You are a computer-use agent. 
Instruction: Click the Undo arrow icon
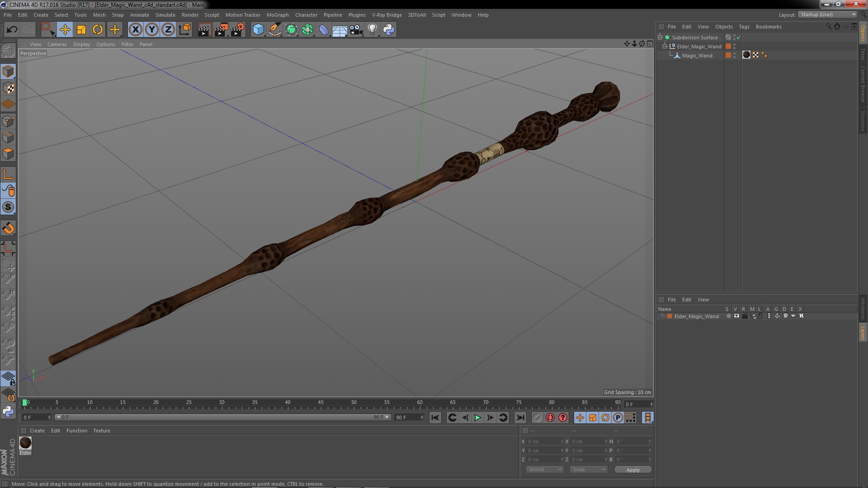tap(12, 30)
